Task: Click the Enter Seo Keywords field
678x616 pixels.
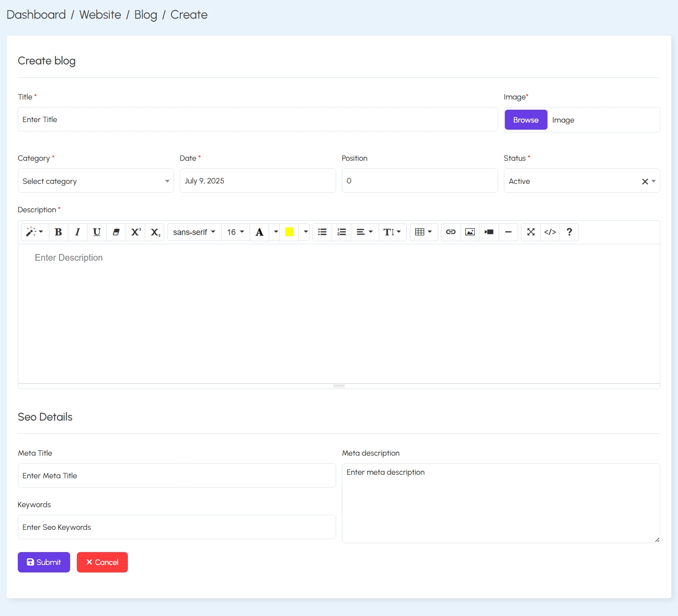Action: click(177, 527)
